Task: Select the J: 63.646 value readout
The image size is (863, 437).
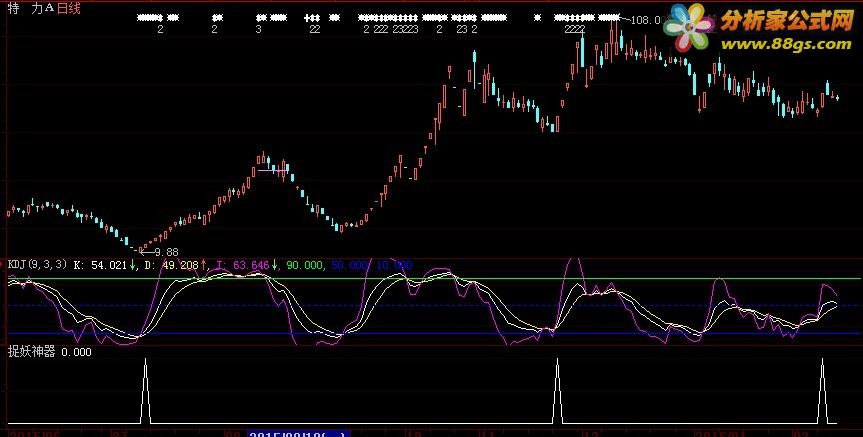Action: point(242,265)
